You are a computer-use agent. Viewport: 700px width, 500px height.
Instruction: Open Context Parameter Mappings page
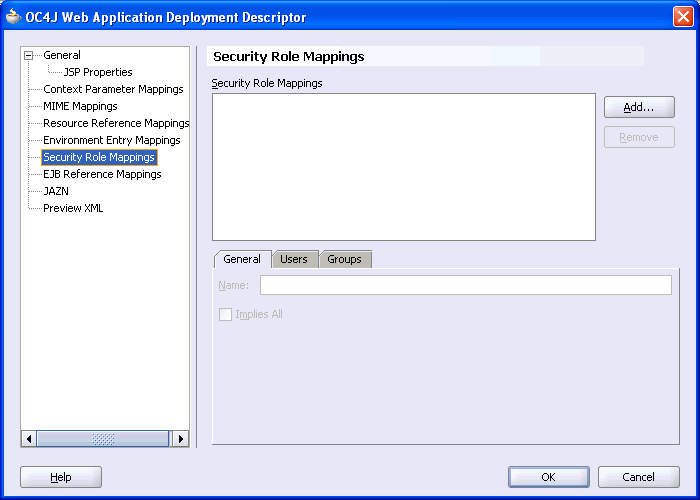click(113, 89)
